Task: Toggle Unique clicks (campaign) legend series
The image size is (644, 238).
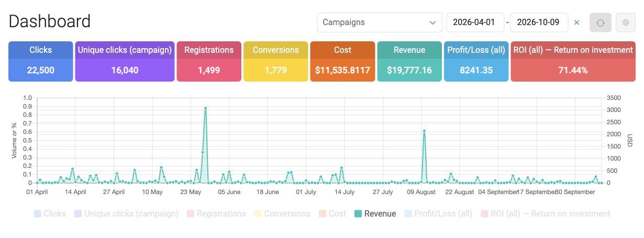Action: click(x=126, y=213)
